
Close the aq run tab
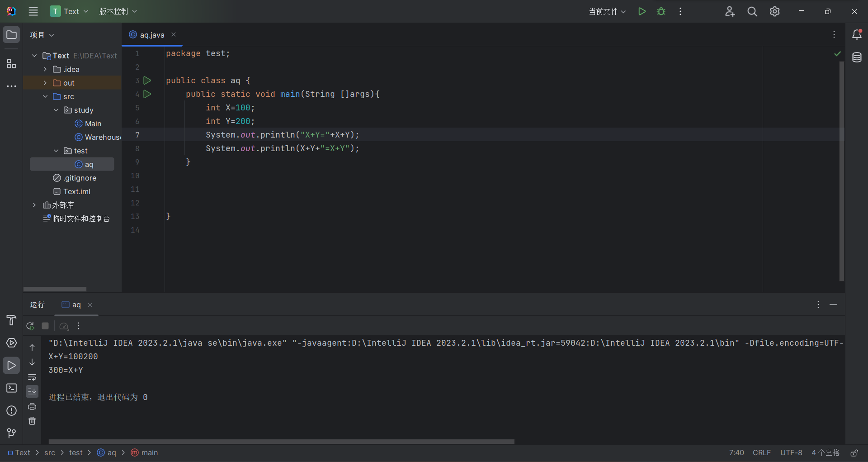click(x=90, y=305)
